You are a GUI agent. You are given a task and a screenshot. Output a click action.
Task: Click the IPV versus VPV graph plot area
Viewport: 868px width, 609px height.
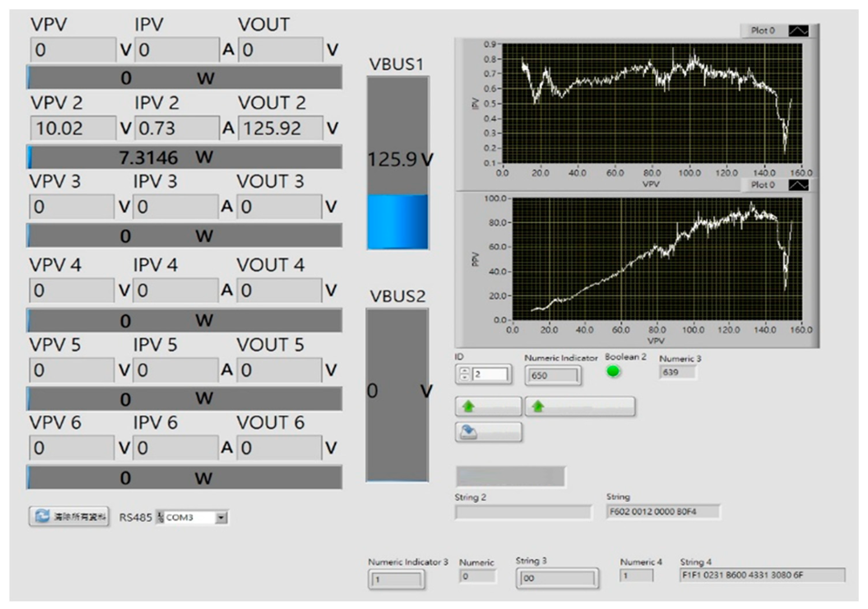tap(652, 103)
